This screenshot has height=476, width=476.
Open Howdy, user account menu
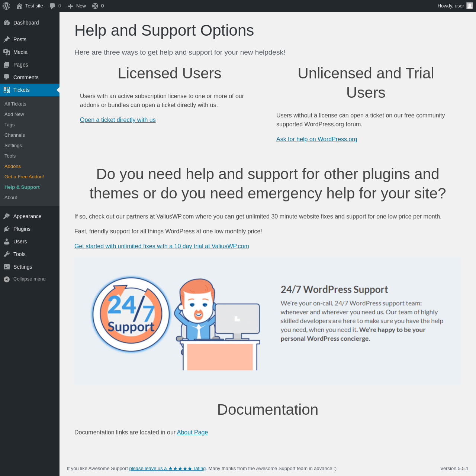[x=455, y=6]
